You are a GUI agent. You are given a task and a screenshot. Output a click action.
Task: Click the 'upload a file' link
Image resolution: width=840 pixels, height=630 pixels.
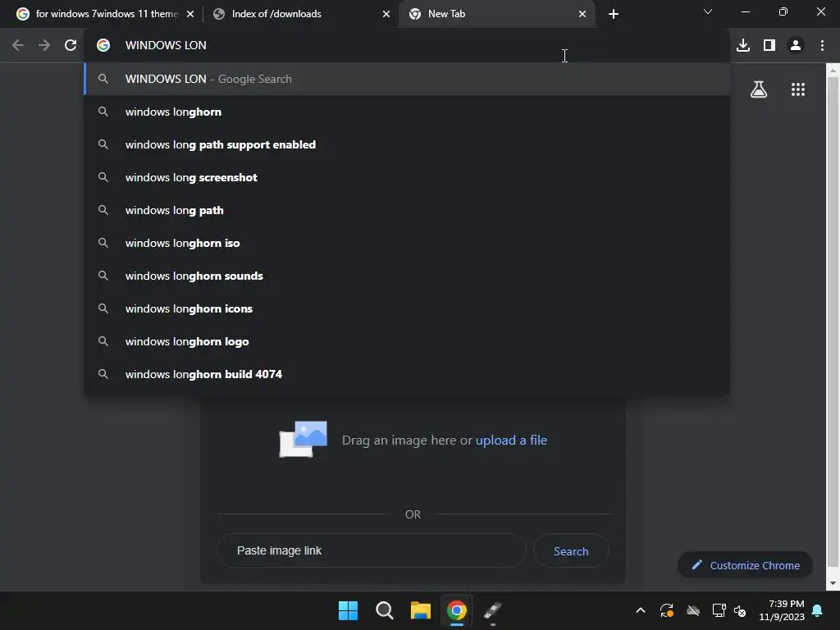(511, 441)
